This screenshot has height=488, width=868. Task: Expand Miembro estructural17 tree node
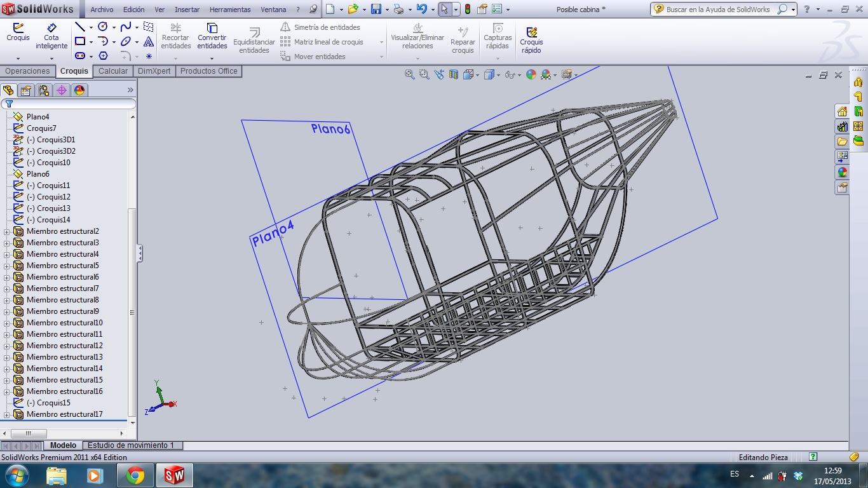pos(7,414)
